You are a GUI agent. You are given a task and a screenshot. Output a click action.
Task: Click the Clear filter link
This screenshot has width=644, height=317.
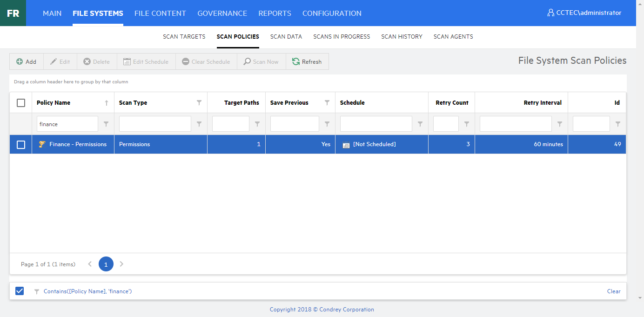tap(614, 291)
